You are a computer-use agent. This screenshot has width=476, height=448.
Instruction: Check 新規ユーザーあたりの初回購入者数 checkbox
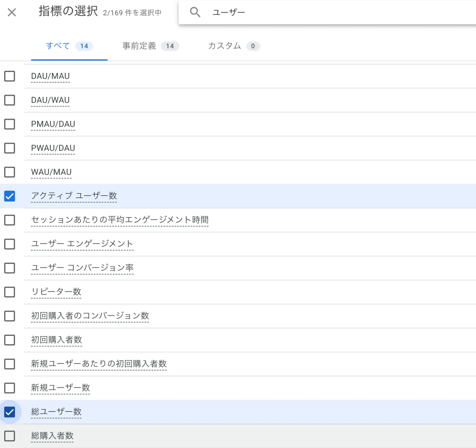pos(10,364)
